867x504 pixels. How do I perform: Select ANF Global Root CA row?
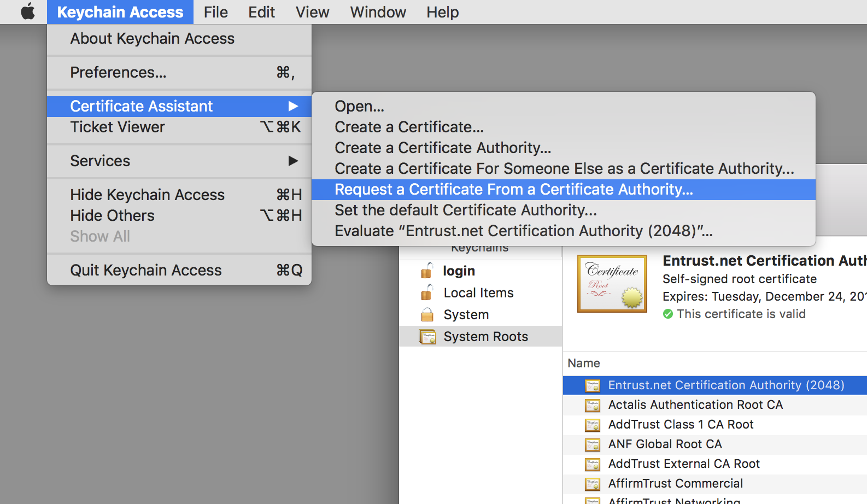point(715,444)
